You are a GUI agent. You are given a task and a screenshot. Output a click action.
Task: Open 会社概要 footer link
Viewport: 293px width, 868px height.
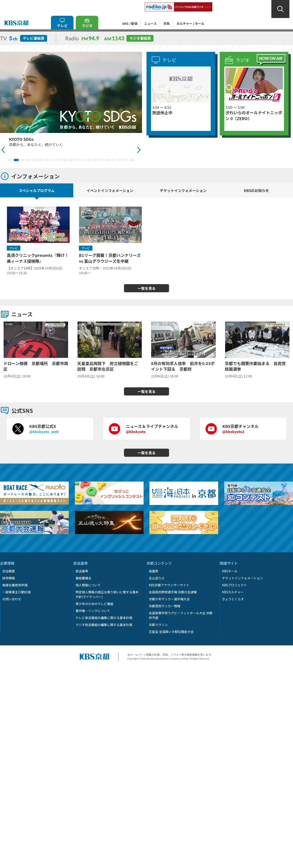point(9,571)
